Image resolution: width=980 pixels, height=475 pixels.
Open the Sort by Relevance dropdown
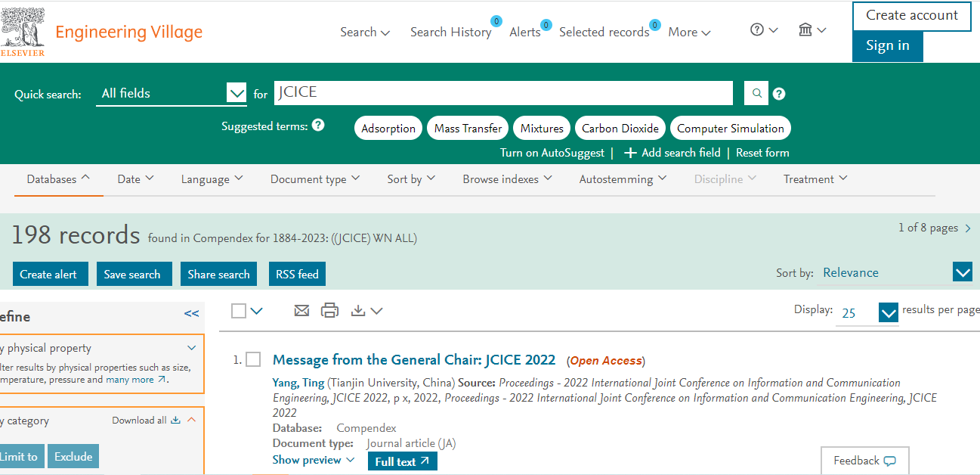897,273
